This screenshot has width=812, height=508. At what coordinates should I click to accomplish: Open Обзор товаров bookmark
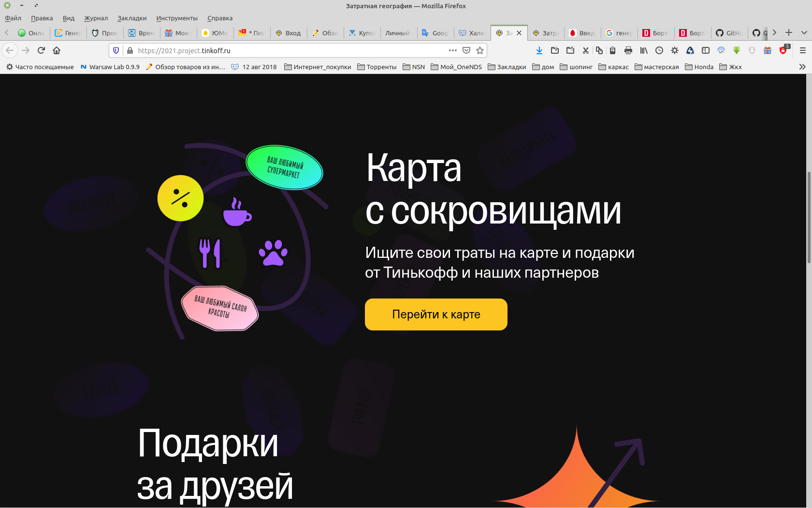(186, 67)
